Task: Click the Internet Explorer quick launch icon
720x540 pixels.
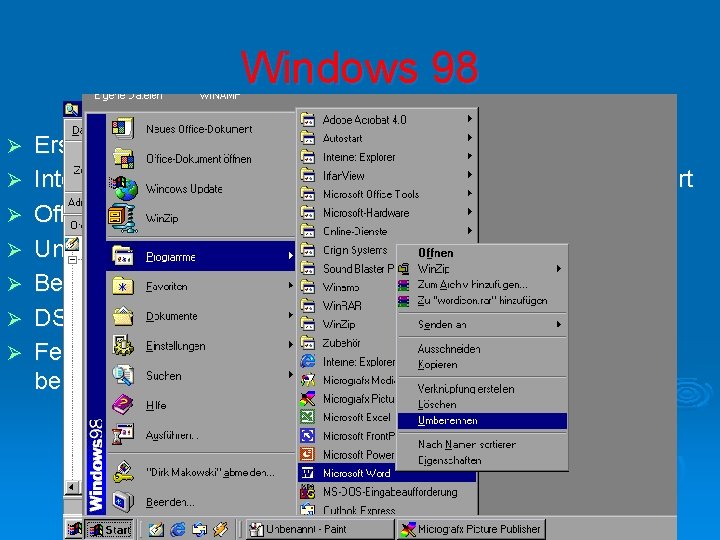Action: (x=178, y=529)
